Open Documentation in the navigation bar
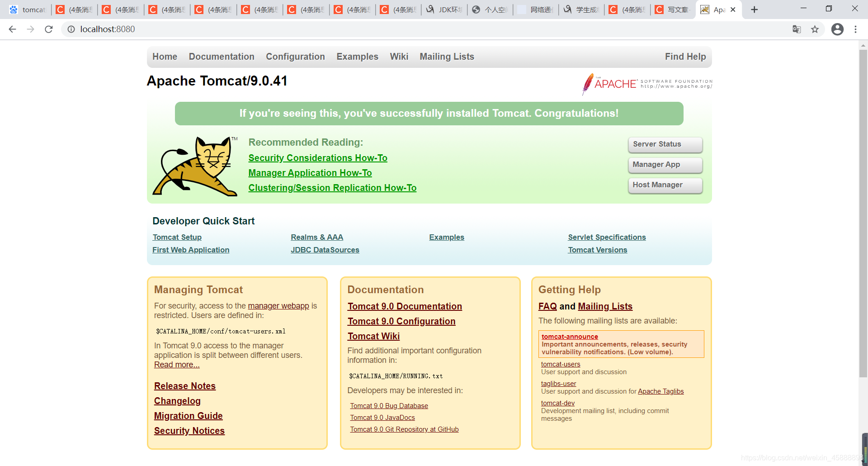 point(222,57)
